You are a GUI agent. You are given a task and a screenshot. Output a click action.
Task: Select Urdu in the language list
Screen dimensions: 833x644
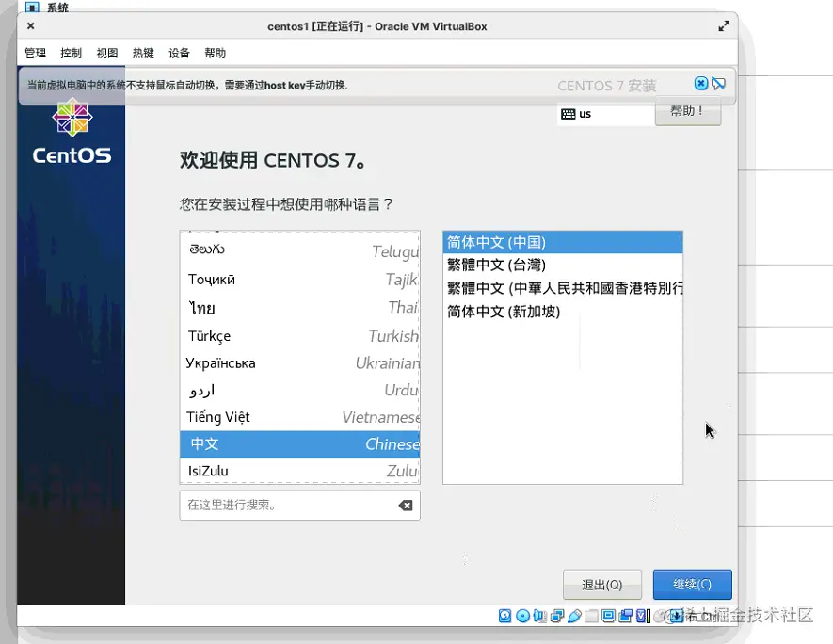tap(300, 391)
